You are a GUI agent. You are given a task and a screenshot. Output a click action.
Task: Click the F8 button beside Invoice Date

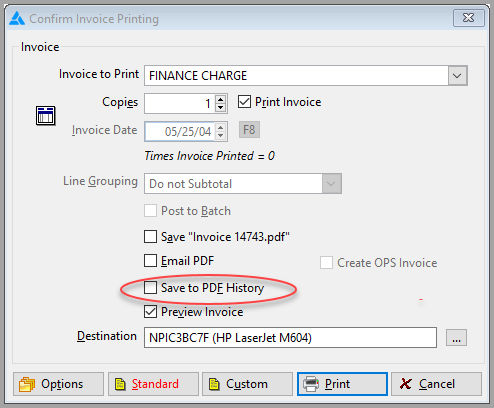249,130
